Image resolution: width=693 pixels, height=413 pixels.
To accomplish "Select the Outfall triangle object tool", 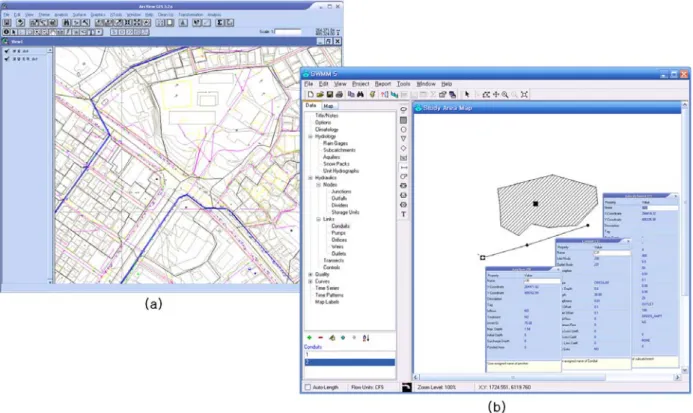I will pos(404,139).
